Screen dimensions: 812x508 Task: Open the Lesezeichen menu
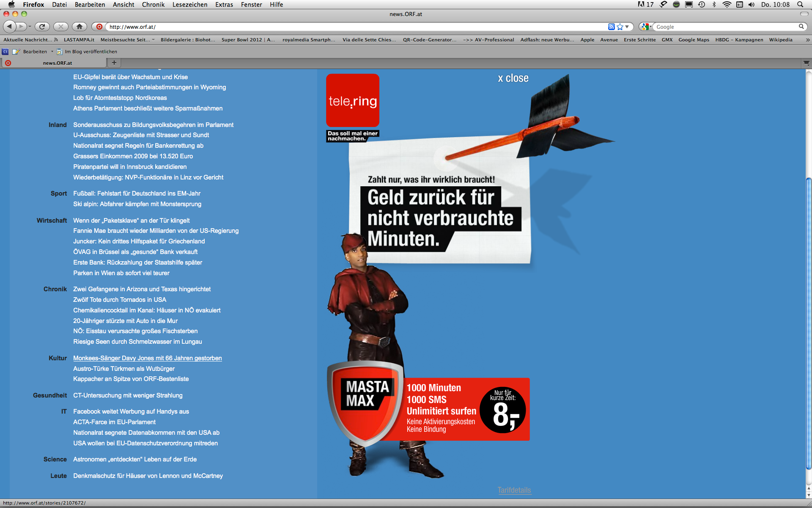click(190, 4)
